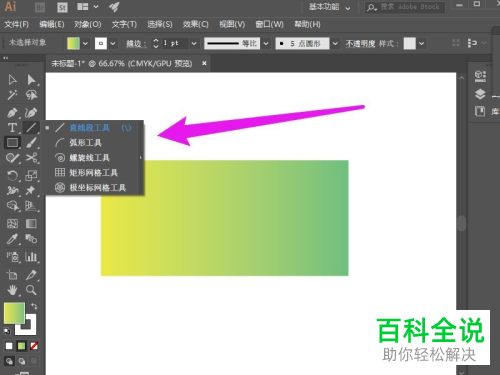500x375 pixels.
Task: Select the Gradient tool
Action: click(x=31, y=223)
